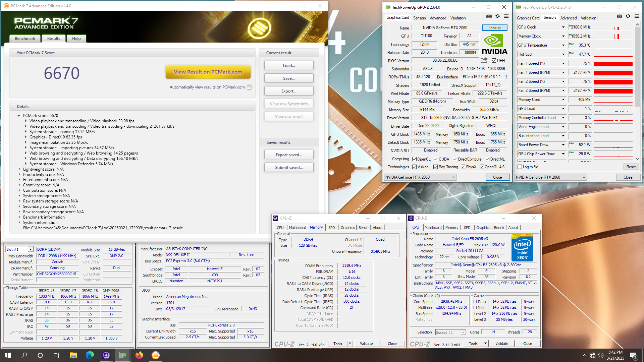Switch to Advanced tab in GPU-Z Graphics Card window
This screenshot has height=362, width=644.
pyautogui.click(x=438, y=18)
